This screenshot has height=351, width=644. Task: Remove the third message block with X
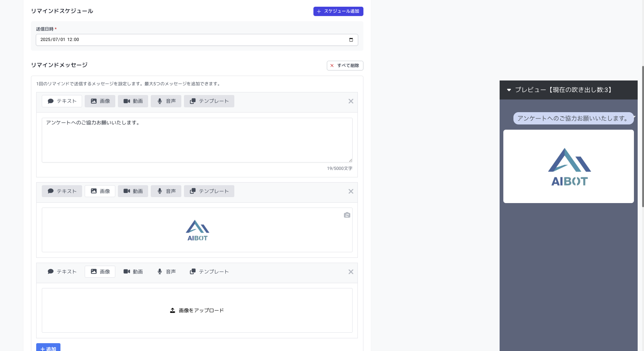pos(351,272)
